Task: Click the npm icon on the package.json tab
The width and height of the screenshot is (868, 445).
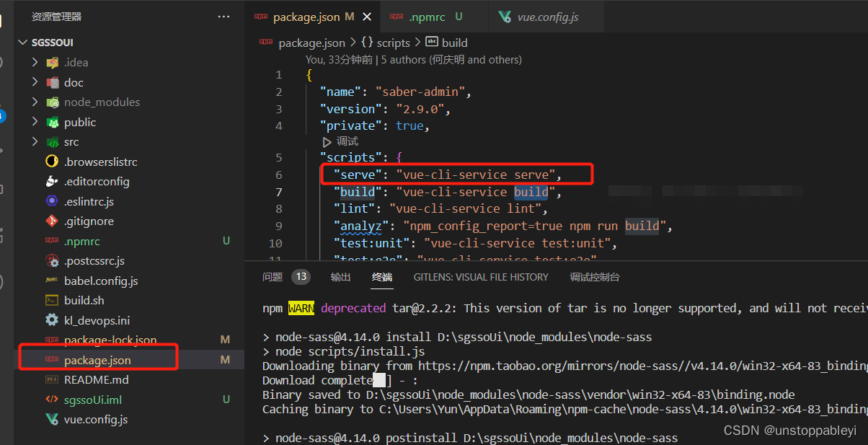Action: (260, 16)
